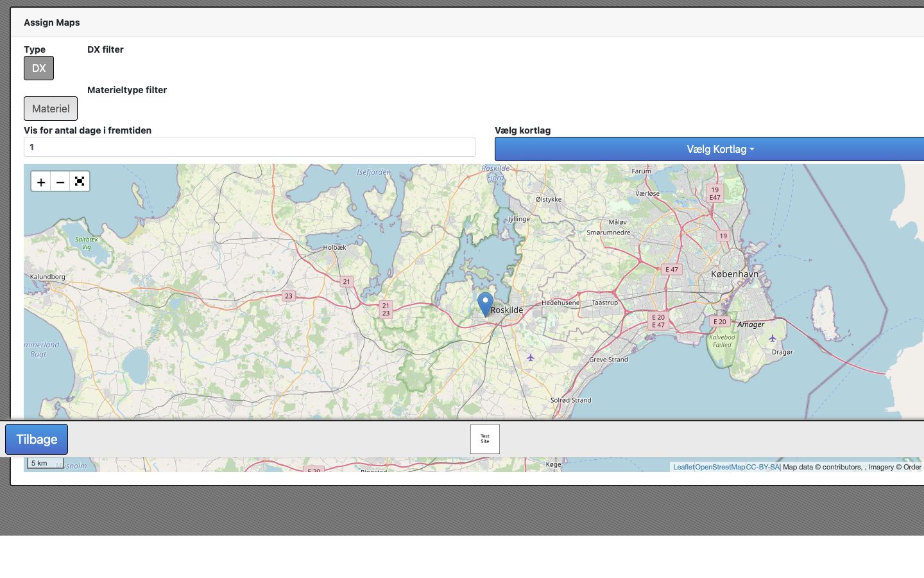Click the Roskilde city label on map
This screenshot has width=924, height=578.
click(x=507, y=310)
